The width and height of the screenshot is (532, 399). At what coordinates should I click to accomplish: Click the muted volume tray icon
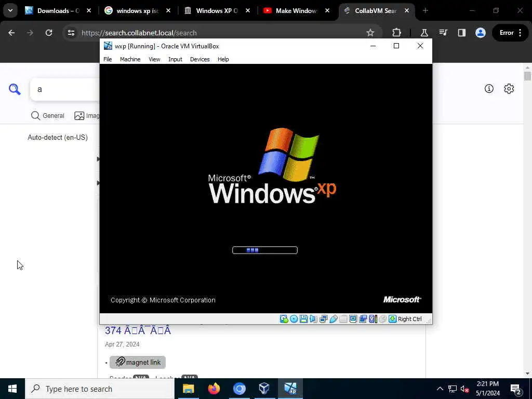465,389
